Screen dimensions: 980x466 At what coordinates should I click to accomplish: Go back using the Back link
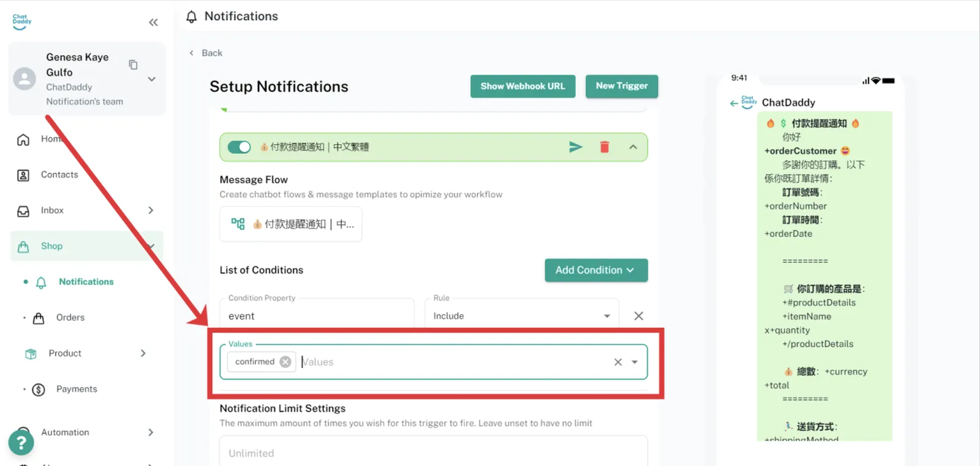206,53
